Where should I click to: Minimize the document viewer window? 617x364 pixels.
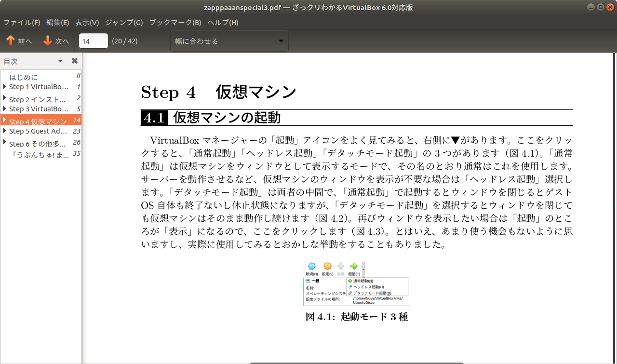[x=591, y=7]
